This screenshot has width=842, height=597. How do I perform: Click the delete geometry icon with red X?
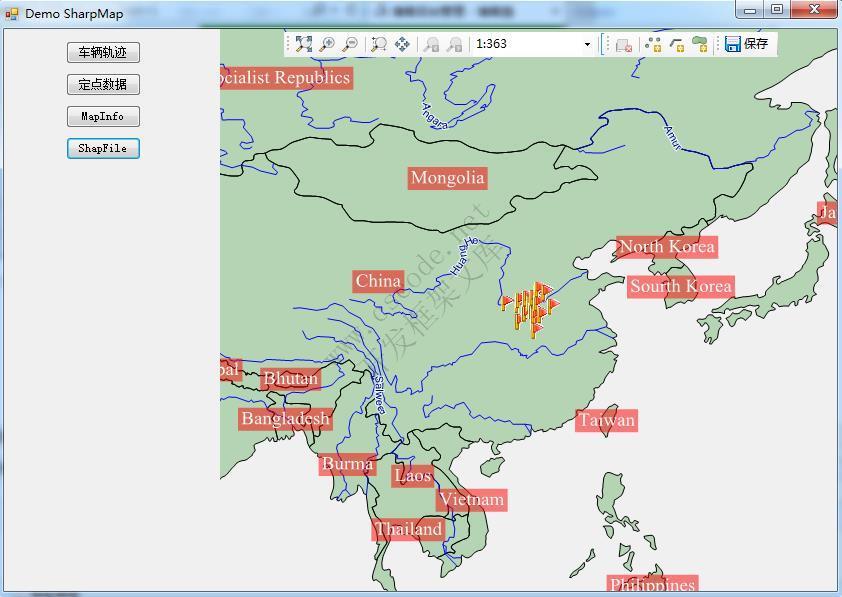coord(622,44)
